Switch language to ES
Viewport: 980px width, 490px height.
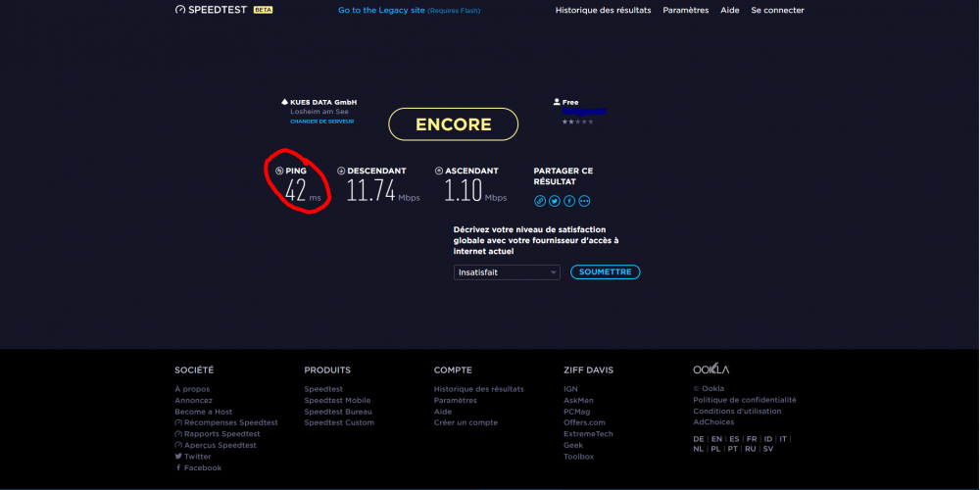pyautogui.click(x=734, y=439)
